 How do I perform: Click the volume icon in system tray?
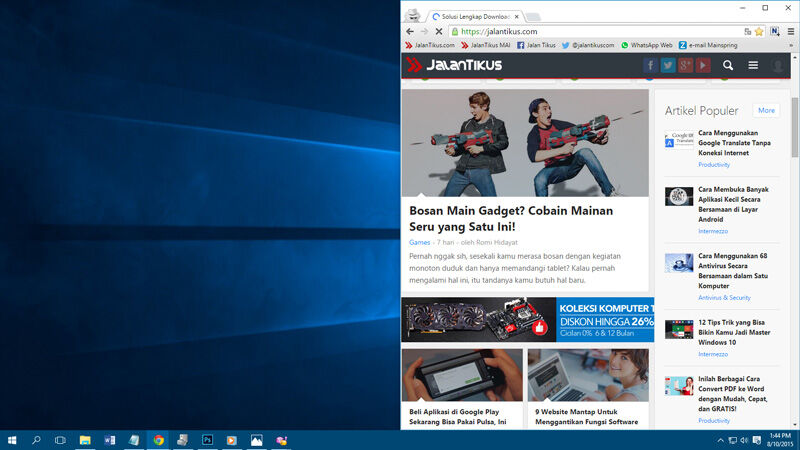click(x=744, y=440)
